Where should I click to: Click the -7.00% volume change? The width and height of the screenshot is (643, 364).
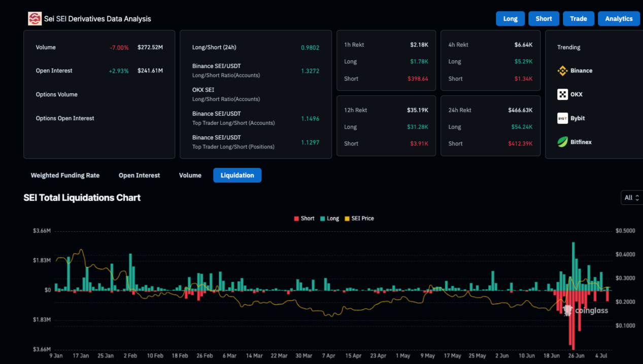point(119,47)
